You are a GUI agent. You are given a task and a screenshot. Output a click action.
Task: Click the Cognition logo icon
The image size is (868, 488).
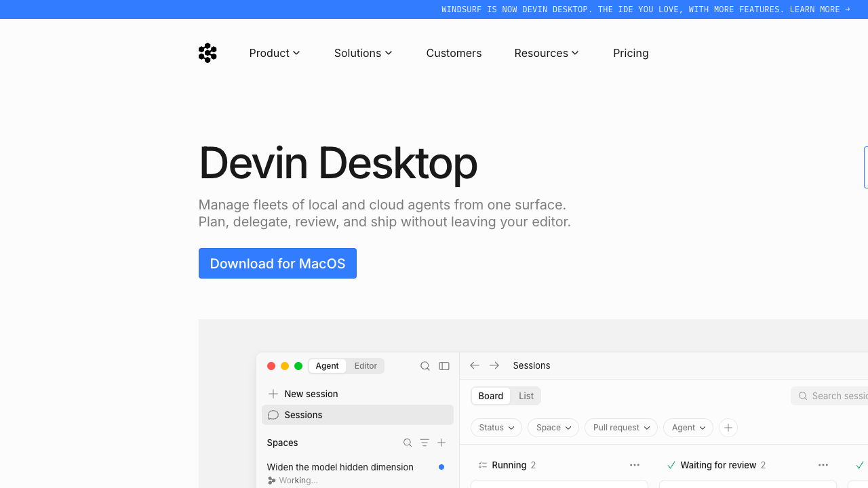pos(208,53)
